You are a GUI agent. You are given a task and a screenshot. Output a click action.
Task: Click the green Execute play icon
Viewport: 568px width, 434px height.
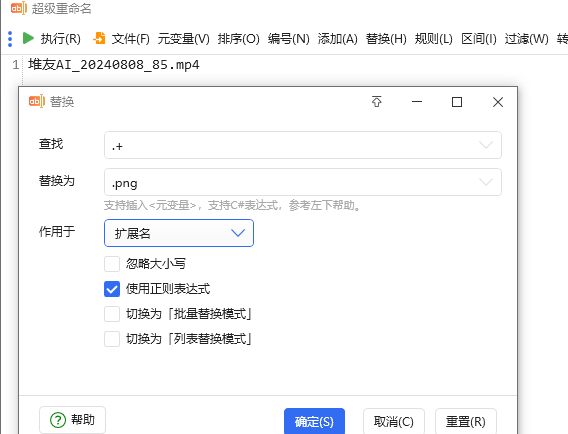(x=28, y=38)
